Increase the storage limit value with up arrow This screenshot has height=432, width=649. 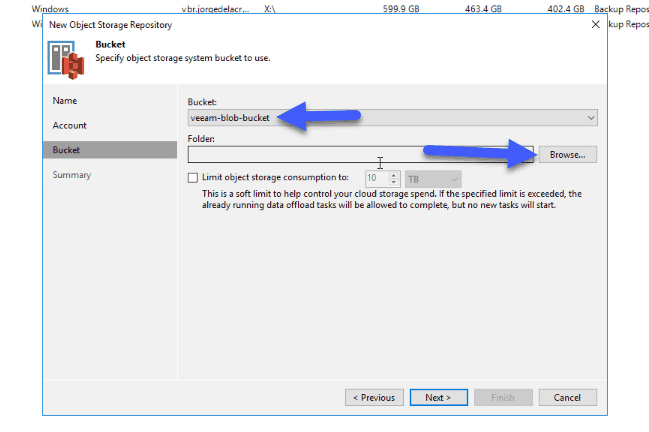pos(394,175)
